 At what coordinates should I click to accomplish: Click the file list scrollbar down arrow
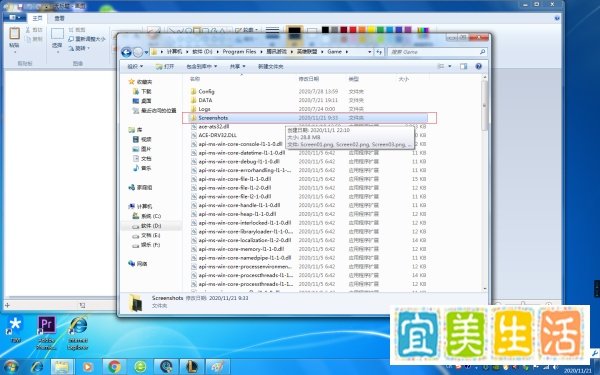coord(485,289)
